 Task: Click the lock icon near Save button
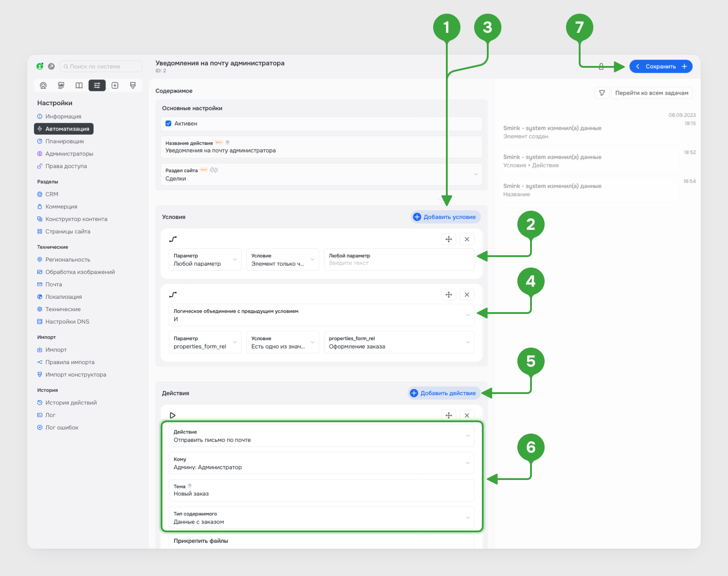pos(601,66)
